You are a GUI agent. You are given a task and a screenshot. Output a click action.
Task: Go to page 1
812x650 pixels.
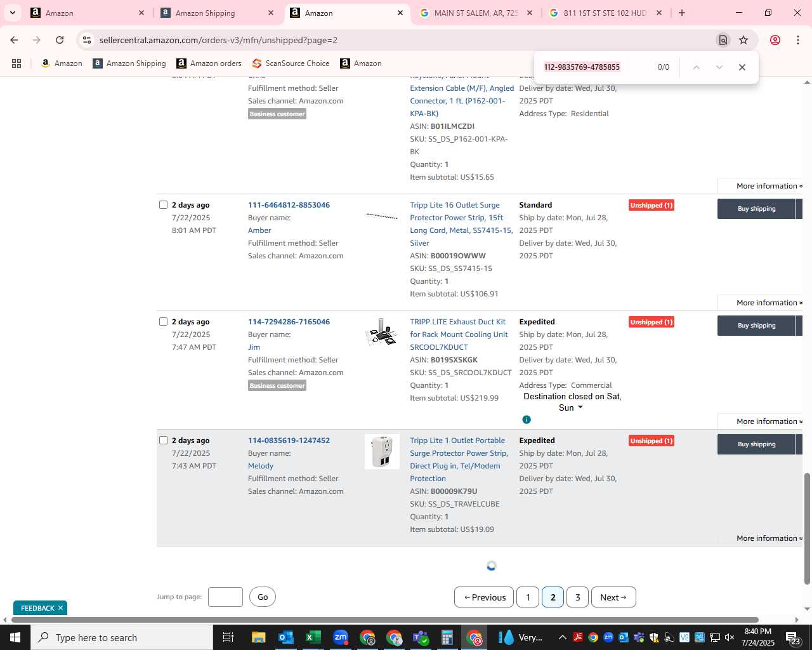[x=528, y=597]
